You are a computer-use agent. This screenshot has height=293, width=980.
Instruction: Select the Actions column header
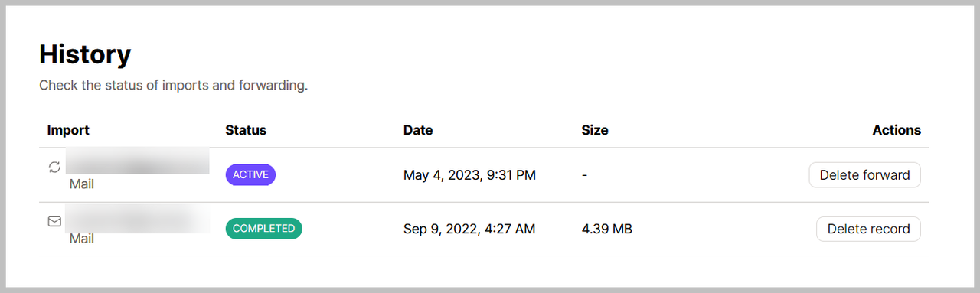897,130
